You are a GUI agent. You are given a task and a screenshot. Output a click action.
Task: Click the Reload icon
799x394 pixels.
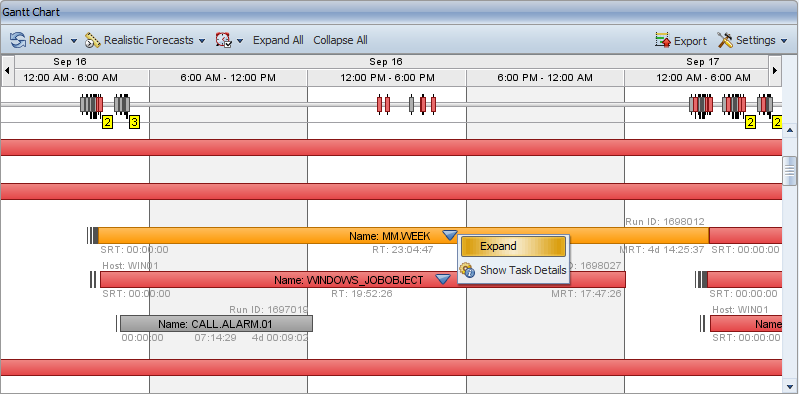(x=18, y=40)
